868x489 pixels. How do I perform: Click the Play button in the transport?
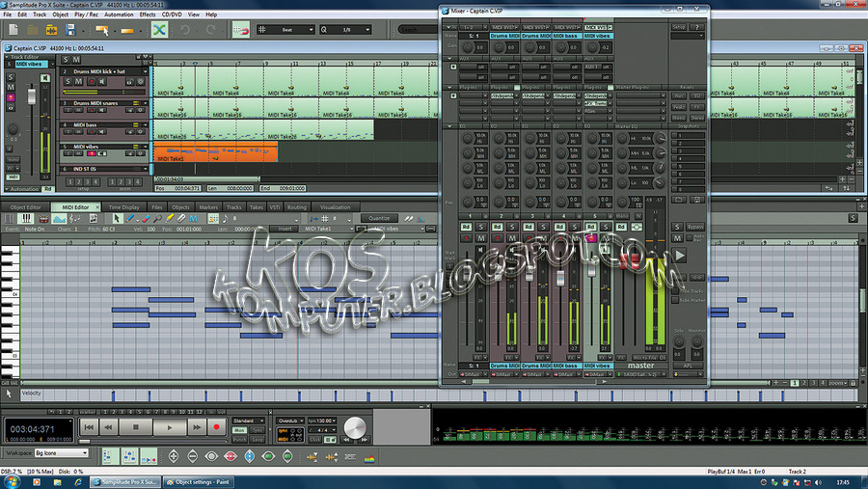170,427
